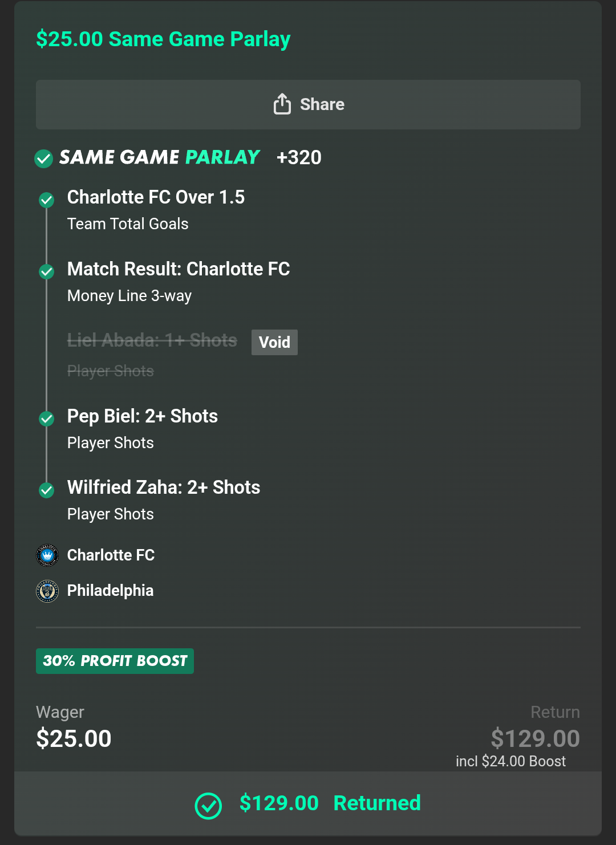
Task: Click the Philadelphia team crest
Action: pyautogui.click(x=47, y=591)
